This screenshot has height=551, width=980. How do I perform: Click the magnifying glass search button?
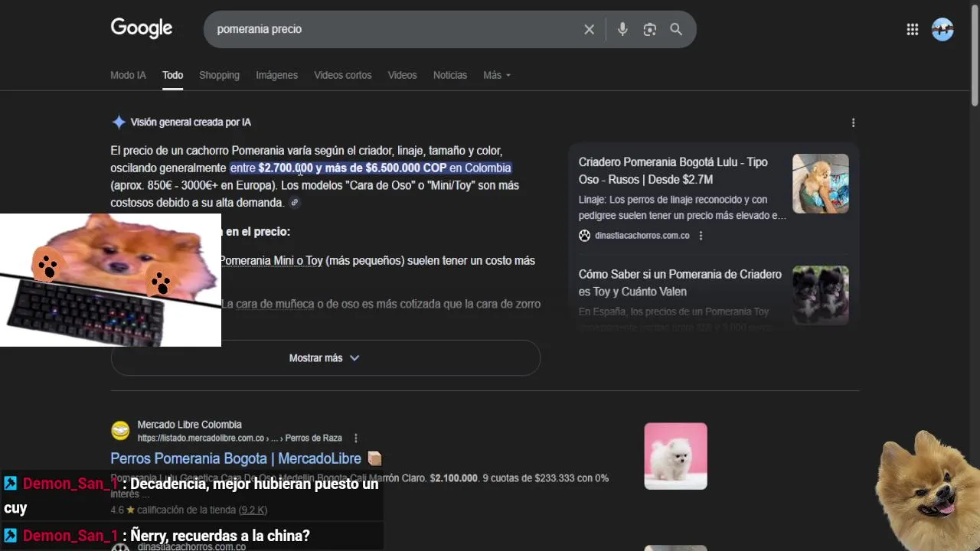click(x=676, y=29)
